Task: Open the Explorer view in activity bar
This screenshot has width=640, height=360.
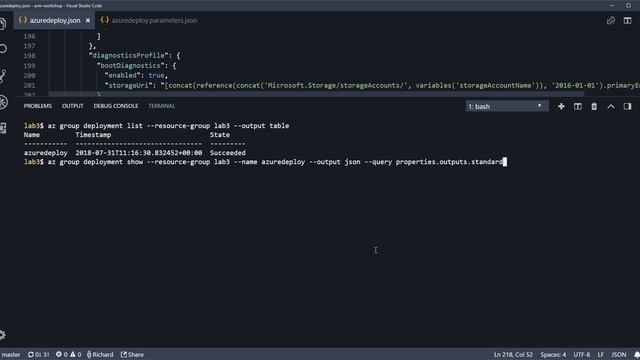Action: [2, 24]
